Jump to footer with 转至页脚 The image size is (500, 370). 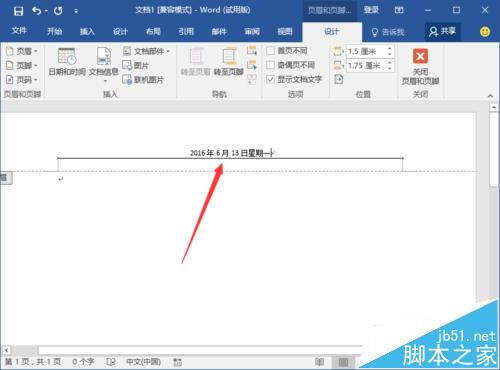click(229, 62)
